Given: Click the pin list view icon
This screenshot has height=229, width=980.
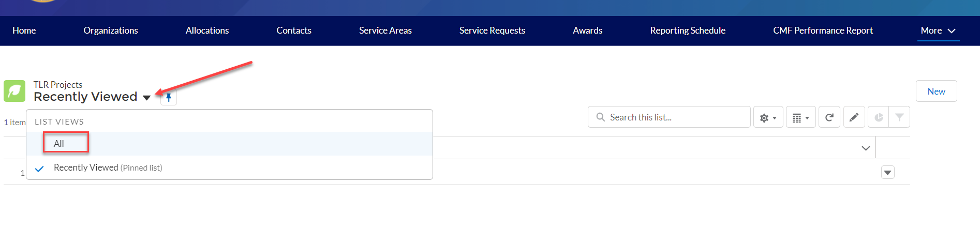Looking at the screenshot, I should coord(168,97).
